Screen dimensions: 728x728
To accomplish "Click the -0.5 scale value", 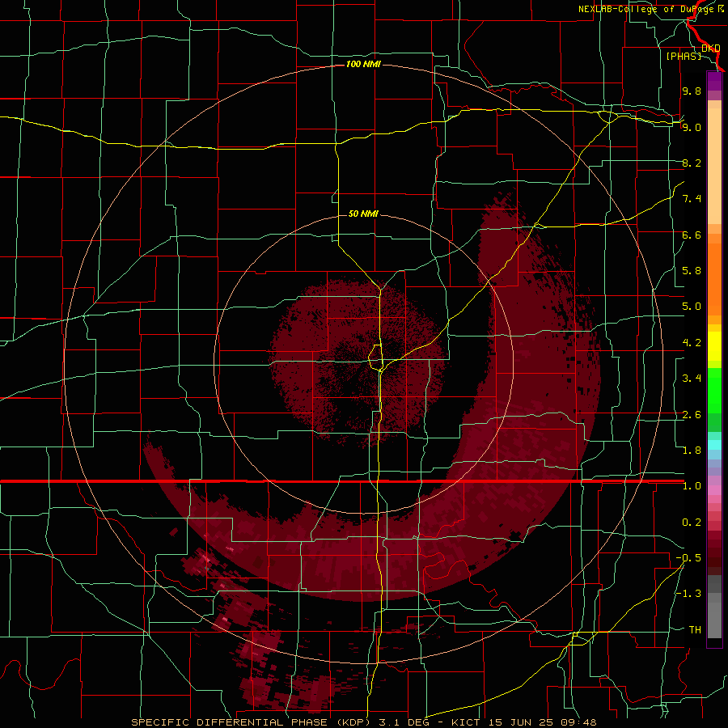I will point(688,558).
